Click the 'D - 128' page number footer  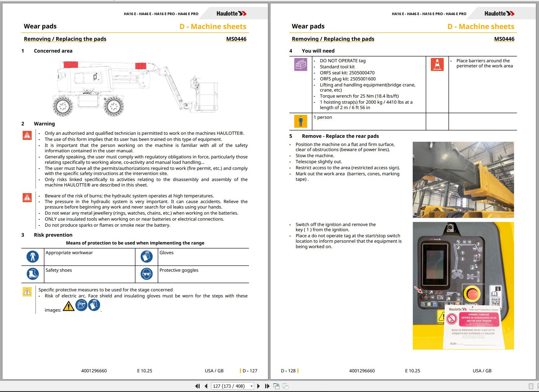point(288,371)
